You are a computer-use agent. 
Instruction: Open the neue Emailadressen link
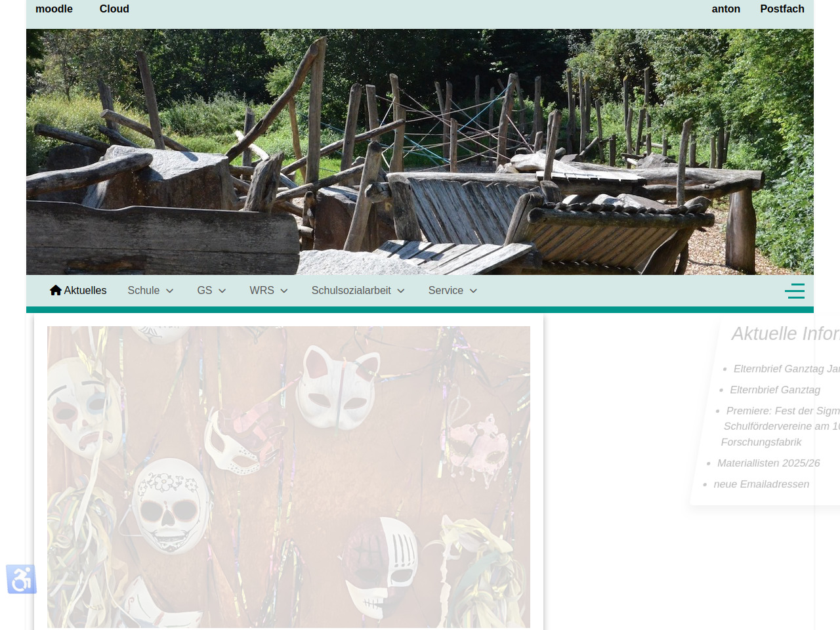[x=761, y=484]
